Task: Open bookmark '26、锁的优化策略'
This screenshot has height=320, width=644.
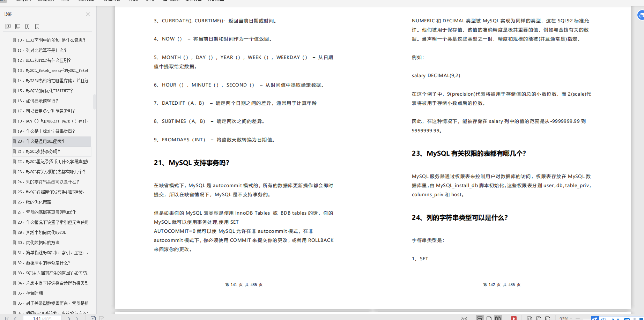Action: pyautogui.click(x=51, y=202)
